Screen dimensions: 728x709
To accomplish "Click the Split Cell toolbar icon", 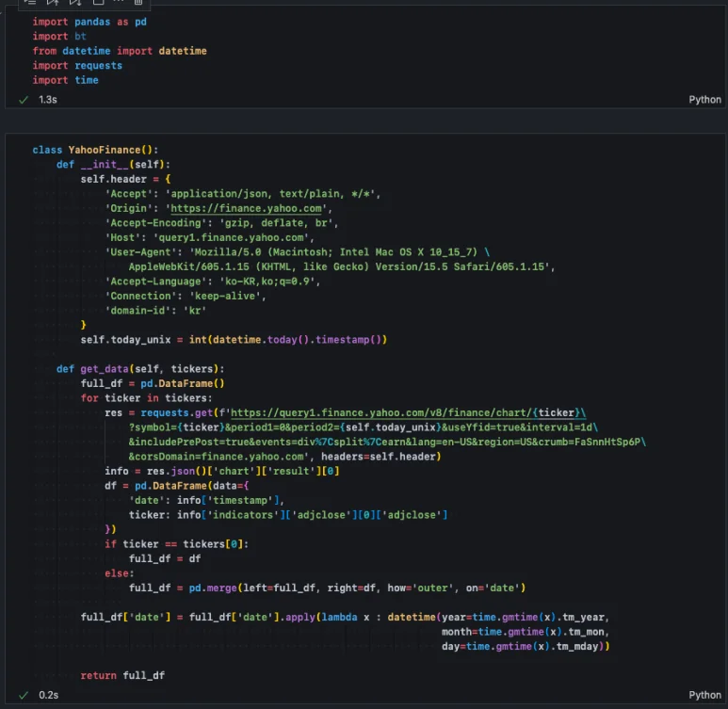I will coord(97,3).
